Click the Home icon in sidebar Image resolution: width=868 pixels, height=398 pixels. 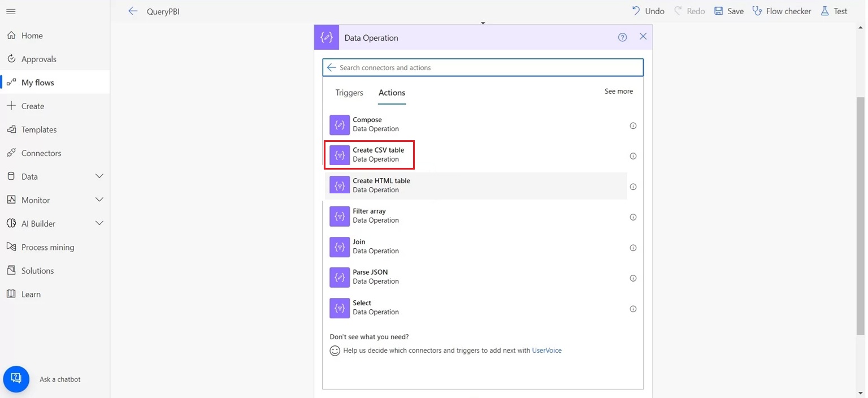pos(11,35)
